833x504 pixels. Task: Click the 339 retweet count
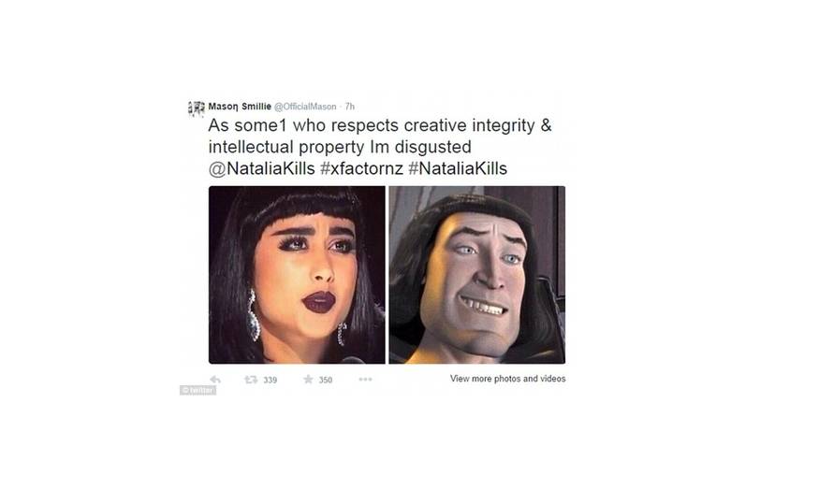pyautogui.click(x=270, y=380)
